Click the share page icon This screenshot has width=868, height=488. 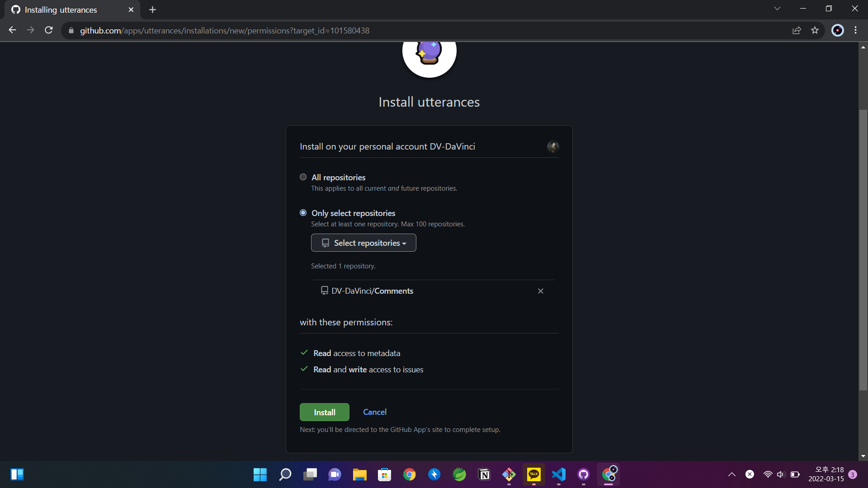pos(797,30)
